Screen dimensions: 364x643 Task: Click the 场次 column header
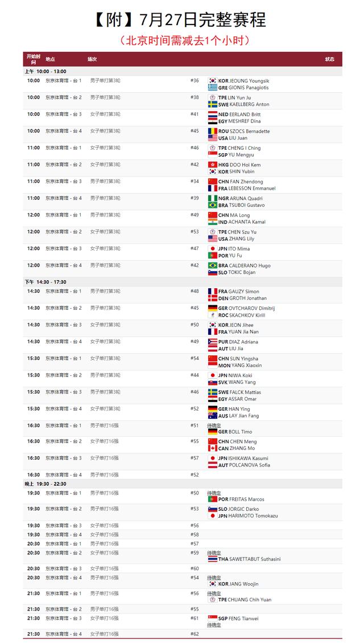pyautogui.click(x=92, y=59)
